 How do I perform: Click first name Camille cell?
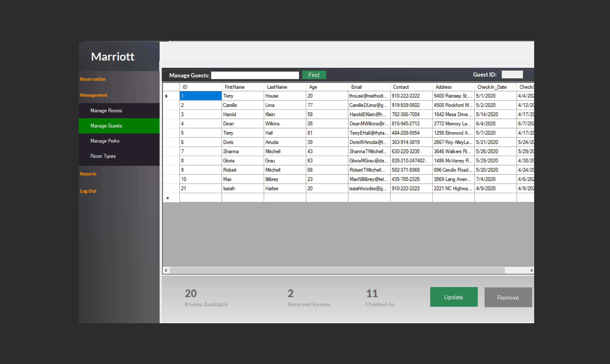(x=243, y=105)
